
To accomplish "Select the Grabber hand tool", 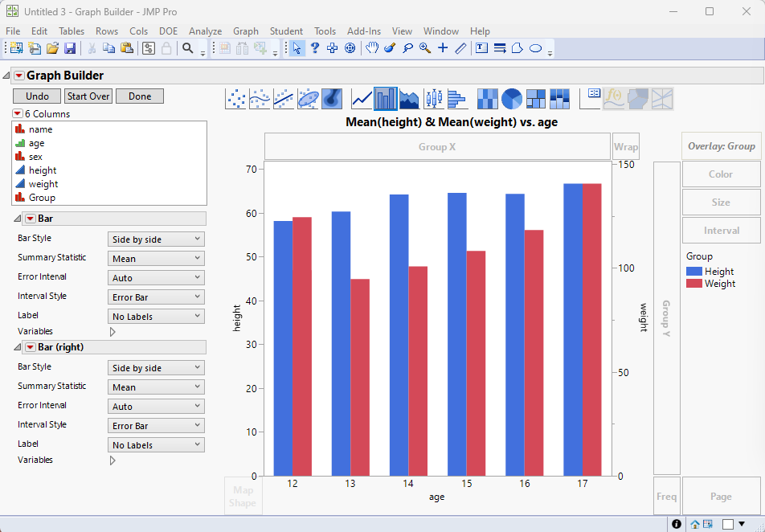I will click(x=371, y=47).
